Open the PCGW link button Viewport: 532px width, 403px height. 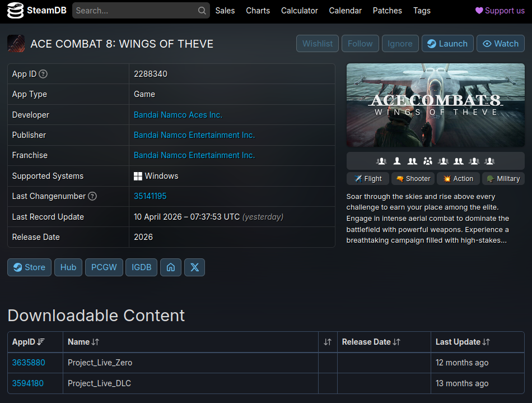(104, 267)
